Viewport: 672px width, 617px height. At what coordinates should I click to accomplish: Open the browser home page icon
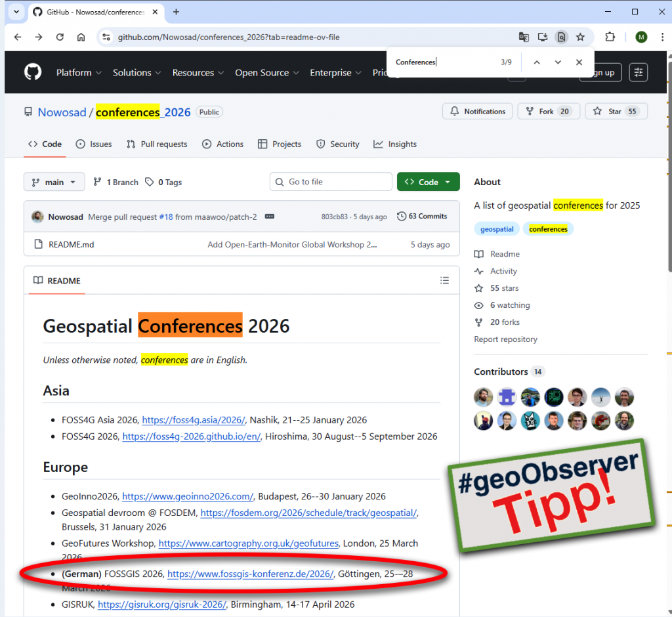pos(81,37)
